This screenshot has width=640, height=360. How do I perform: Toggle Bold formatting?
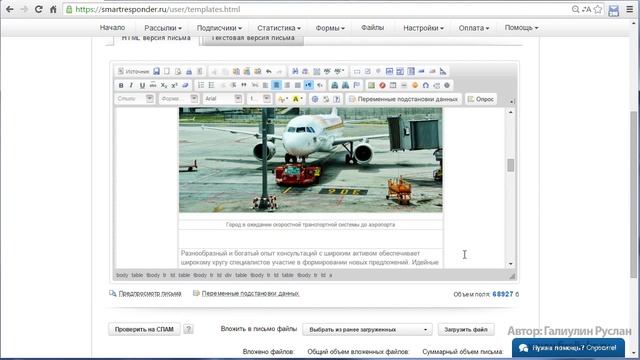pos(121,85)
